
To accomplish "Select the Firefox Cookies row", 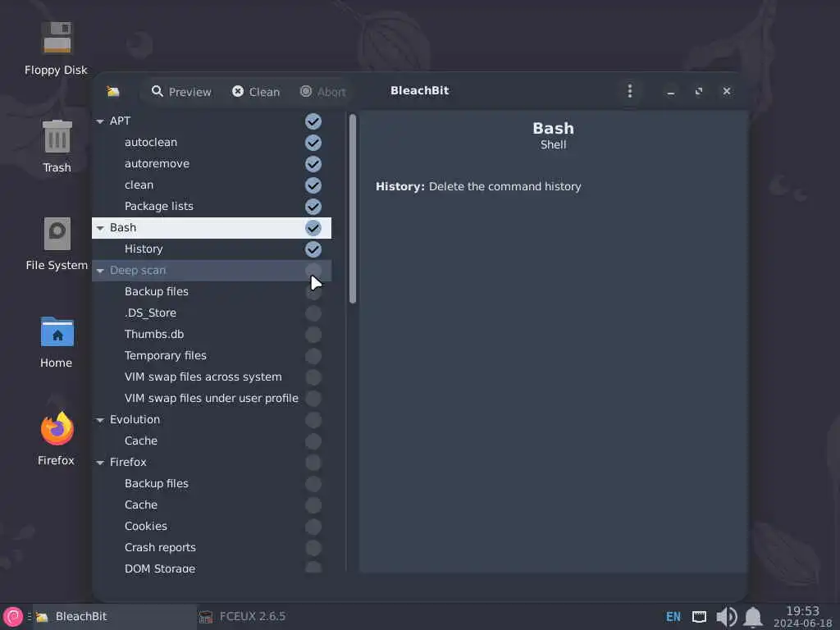I will [x=212, y=527].
